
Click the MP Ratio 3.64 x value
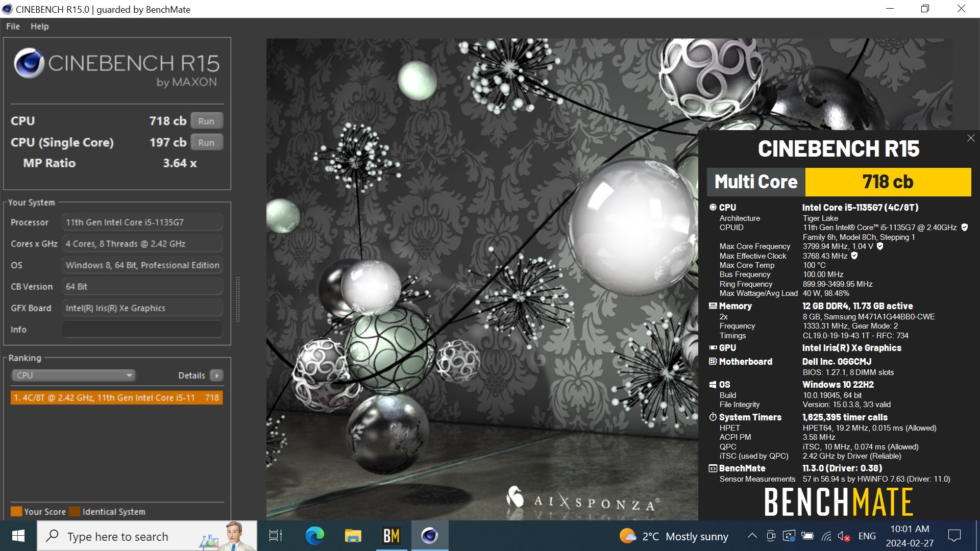coord(180,163)
